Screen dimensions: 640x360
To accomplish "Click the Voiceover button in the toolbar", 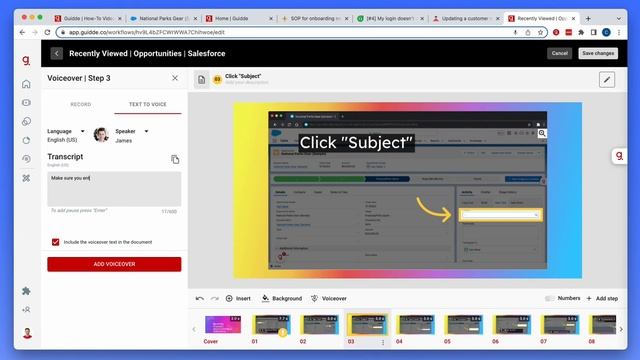I will click(x=329, y=298).
